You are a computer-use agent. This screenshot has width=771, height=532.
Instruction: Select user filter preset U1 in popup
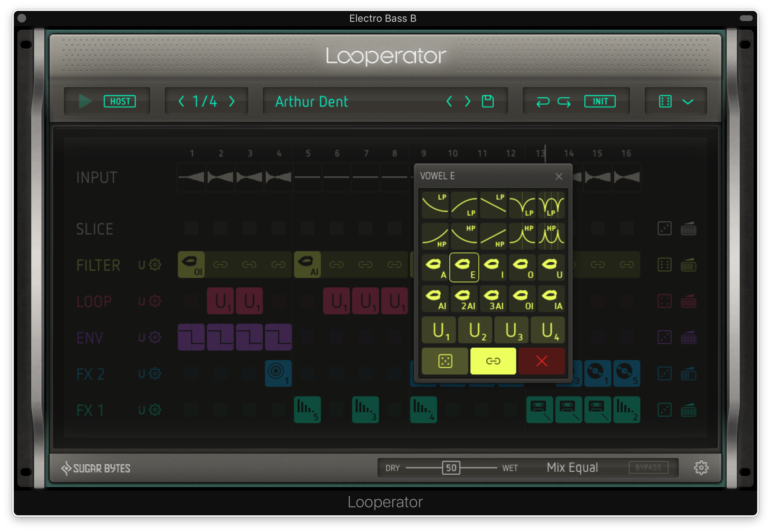(x=438, y=330)
